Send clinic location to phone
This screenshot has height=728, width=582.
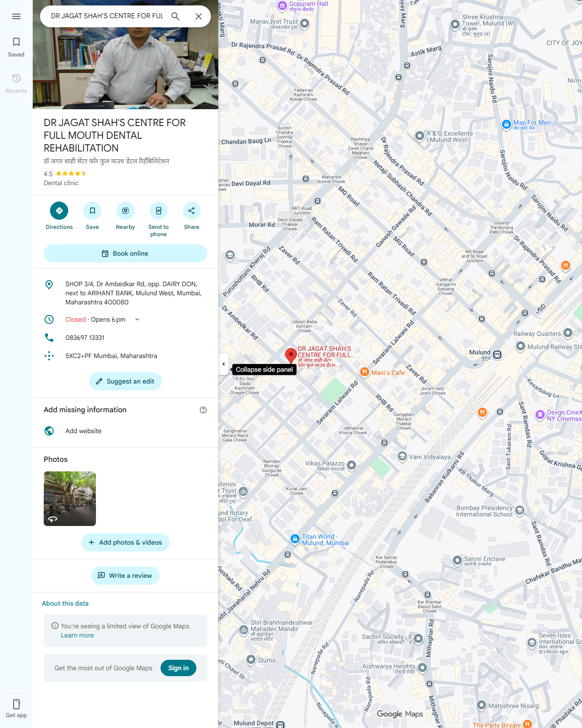tap(159, 220)
